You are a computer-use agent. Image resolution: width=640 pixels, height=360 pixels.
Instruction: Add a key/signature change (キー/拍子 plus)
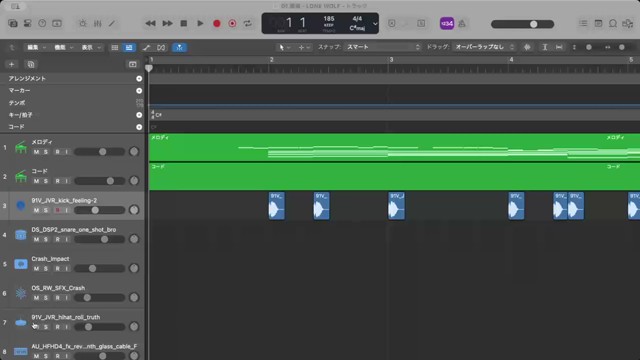point(139,115)
